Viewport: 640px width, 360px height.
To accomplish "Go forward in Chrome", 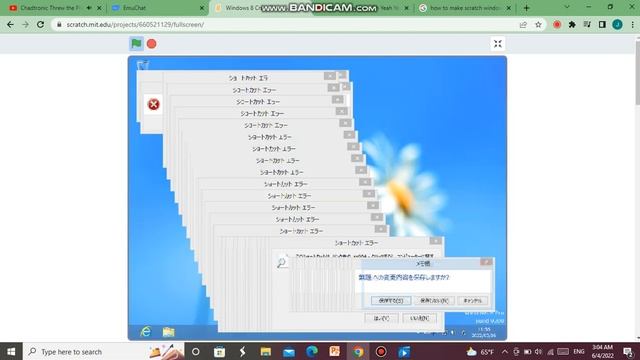I will coord(25,24).
